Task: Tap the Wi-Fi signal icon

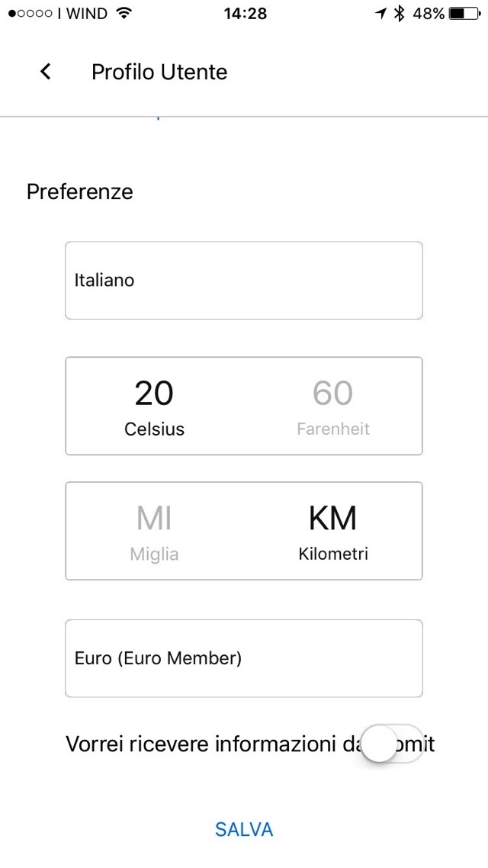Action: 124,14
